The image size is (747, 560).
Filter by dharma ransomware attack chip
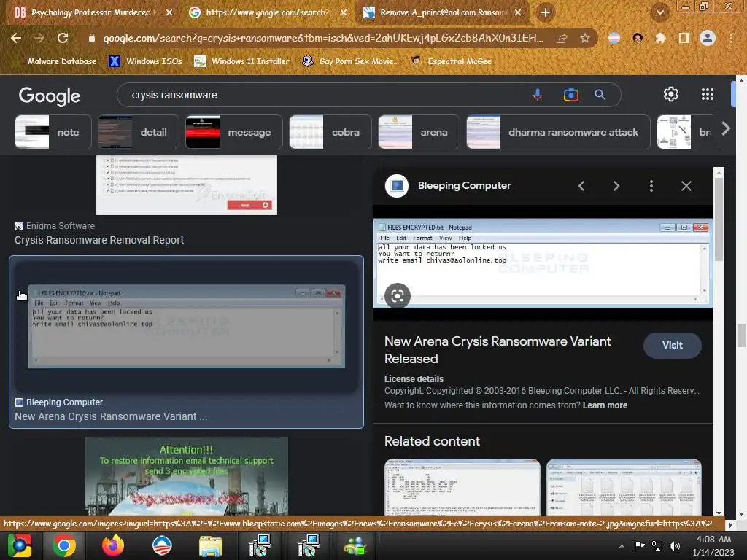(558, 132)
